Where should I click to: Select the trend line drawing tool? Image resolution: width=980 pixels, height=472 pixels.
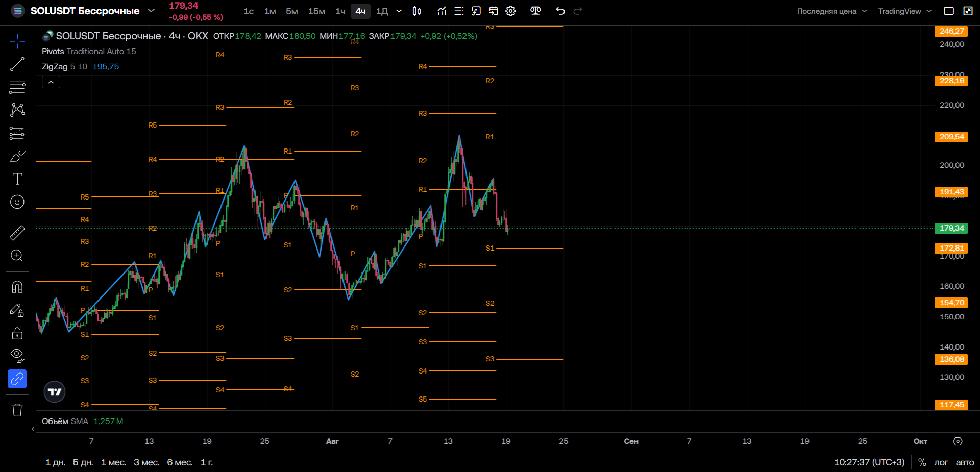(17, 64)
